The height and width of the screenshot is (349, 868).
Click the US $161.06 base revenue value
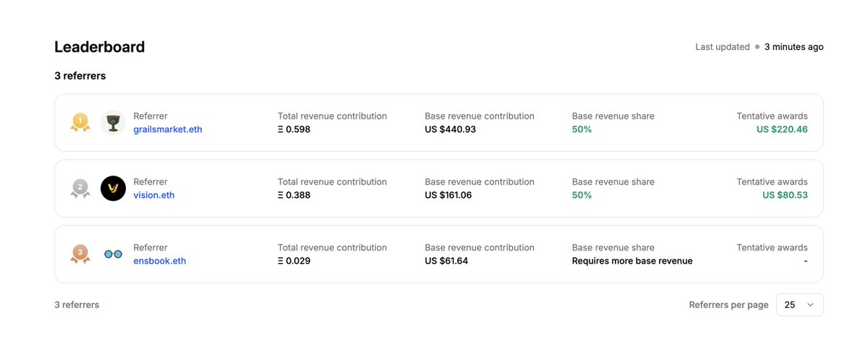click(x=448, y=195)
